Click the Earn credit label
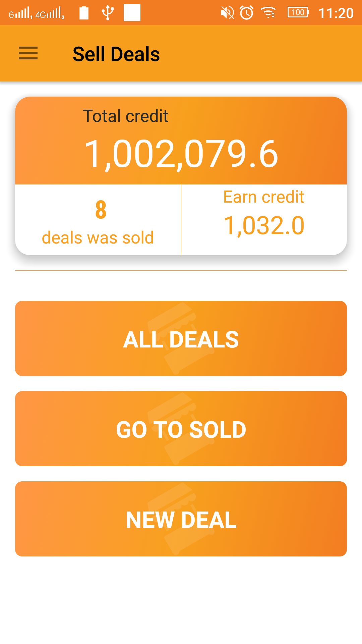Image resolution: width=362 pixels, height=644 pixels. [x=264, y=197]
